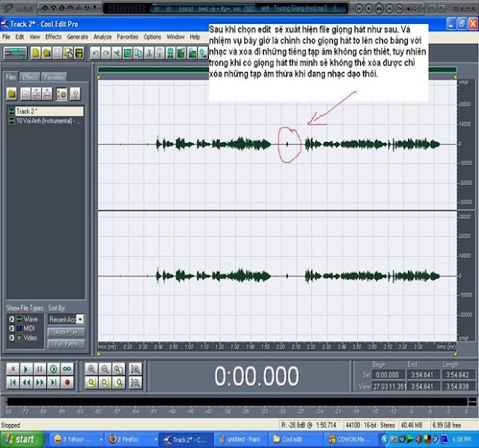
Task: Click the circled Play to End button
Action: pyautogui.click(x=53, y=369)
